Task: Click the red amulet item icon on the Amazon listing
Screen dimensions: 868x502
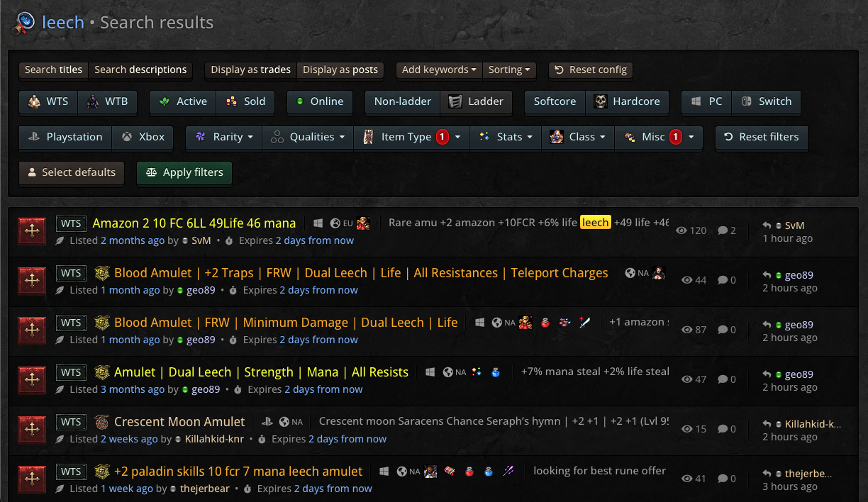Action: (31, 230)
